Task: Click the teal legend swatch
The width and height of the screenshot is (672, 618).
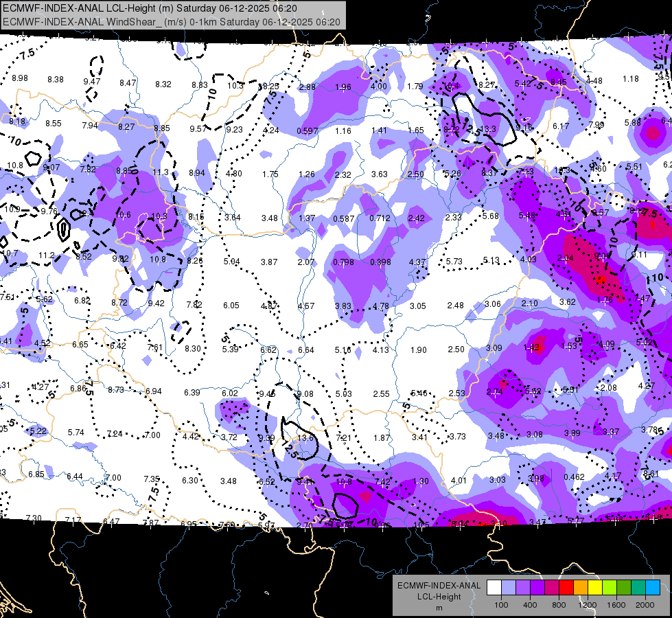Action: (638, 588)
